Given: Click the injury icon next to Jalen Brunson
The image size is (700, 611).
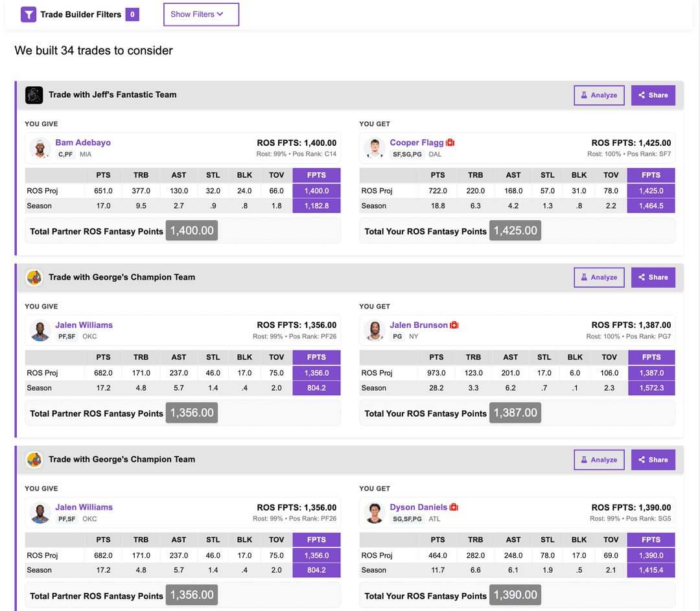Looking at the screenshot, I should pyautogui.click(x=453, y=325).
